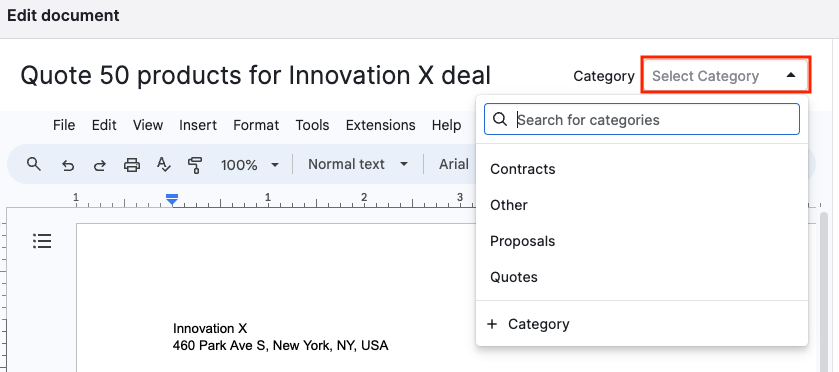Screen dimensions: 839x372
Task: Run spelling and grammar check
Action: click(x=163, y=164)
